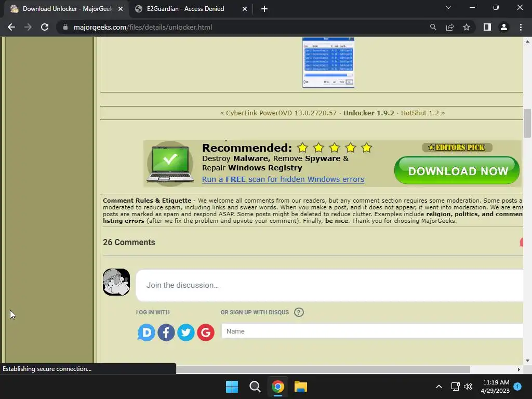
Task: Open the network status tray icon
Action: point(455,387)
